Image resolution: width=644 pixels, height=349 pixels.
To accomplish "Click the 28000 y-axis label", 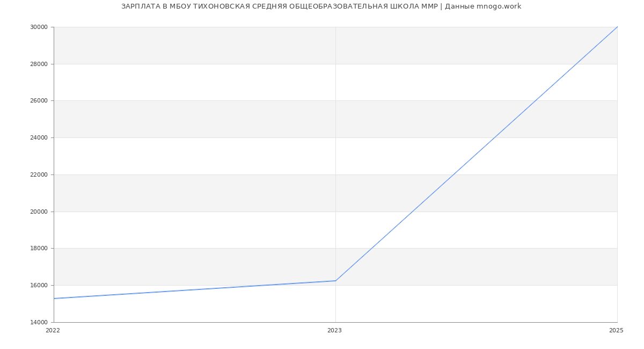I will point(39,64).
